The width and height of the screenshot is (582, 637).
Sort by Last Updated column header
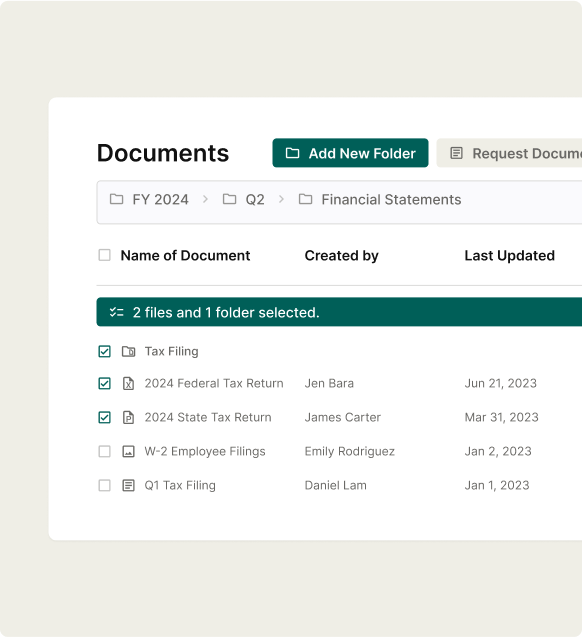coord(509,256)
